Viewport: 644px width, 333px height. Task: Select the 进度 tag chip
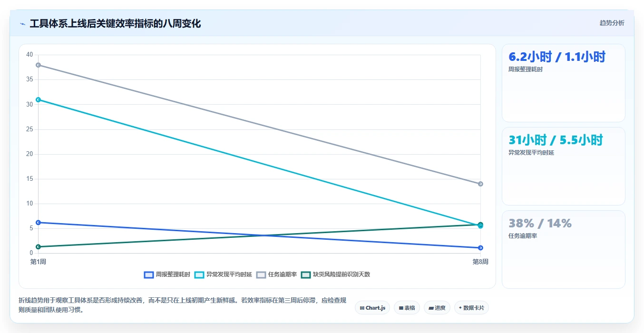click(437, 308)
